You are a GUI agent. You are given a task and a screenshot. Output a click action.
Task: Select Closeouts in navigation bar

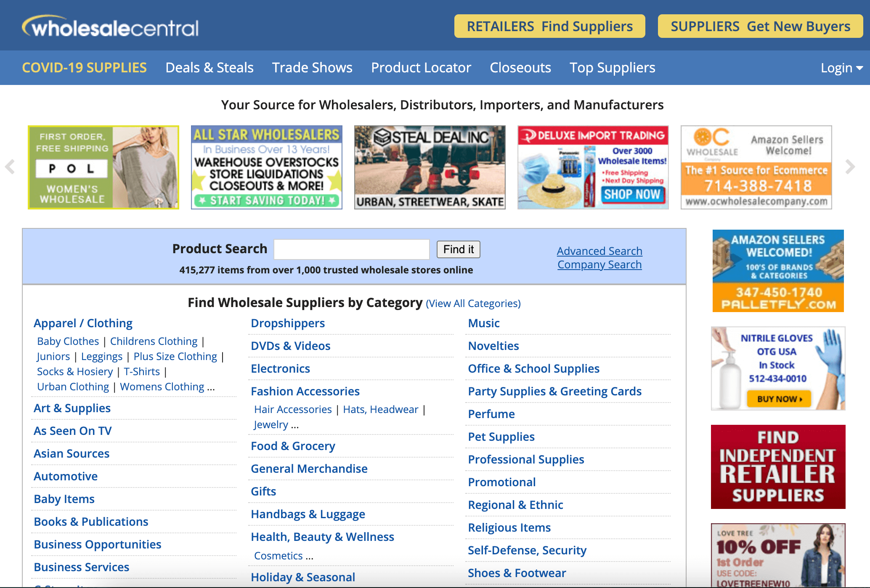pyautogui.click(x=520, y=68)
